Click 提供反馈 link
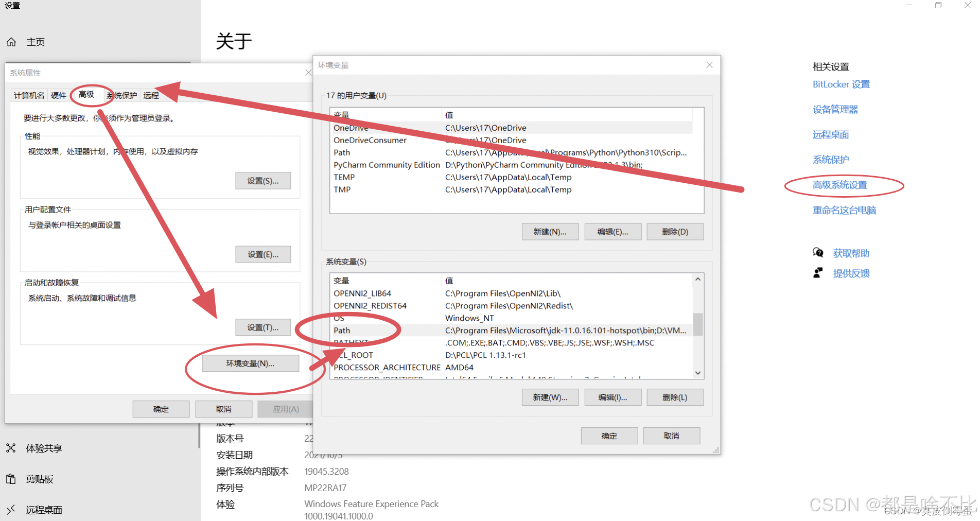The height and width of the screenshot is (521, 980). tap(851, 273)
